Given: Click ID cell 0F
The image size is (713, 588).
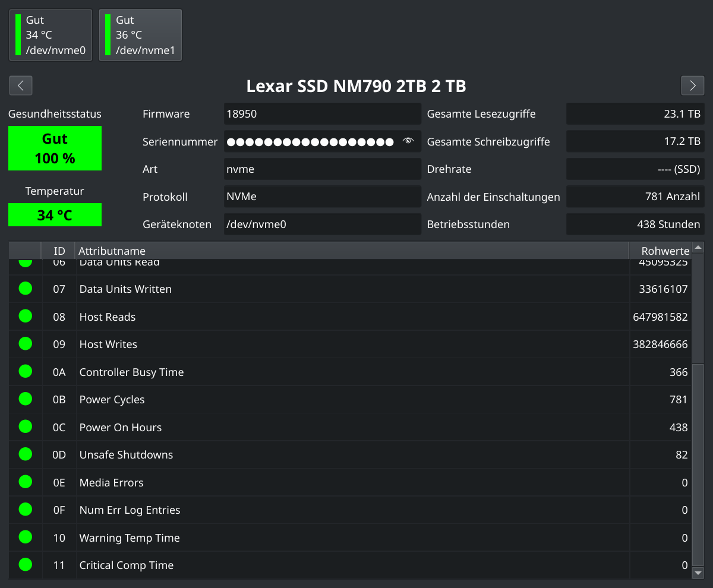Looking at the screenshot, I should click(59, 510).
